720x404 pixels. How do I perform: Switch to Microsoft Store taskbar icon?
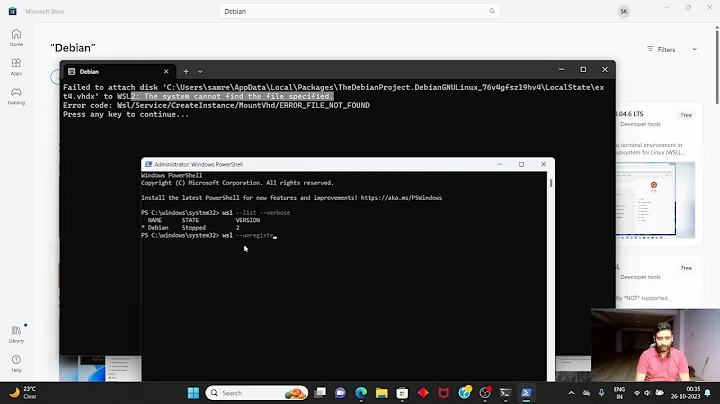pos(402,393)
